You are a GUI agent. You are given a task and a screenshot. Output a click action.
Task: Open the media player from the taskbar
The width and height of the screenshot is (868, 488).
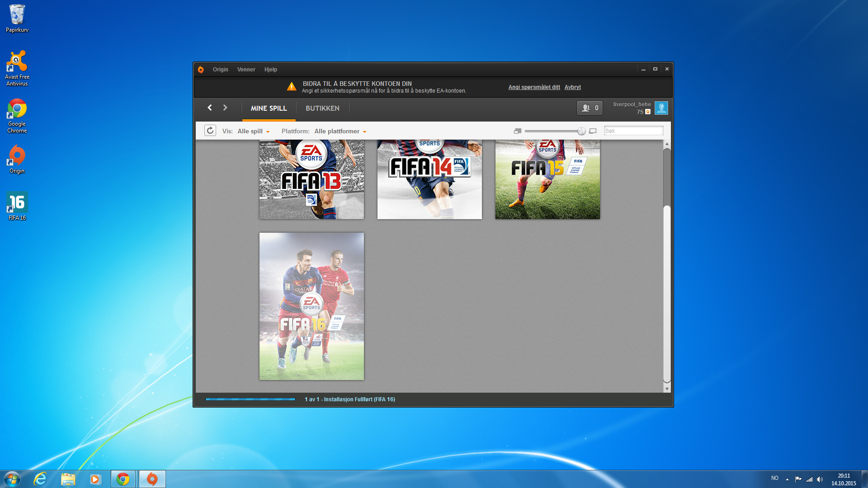(x=95, y=479)
